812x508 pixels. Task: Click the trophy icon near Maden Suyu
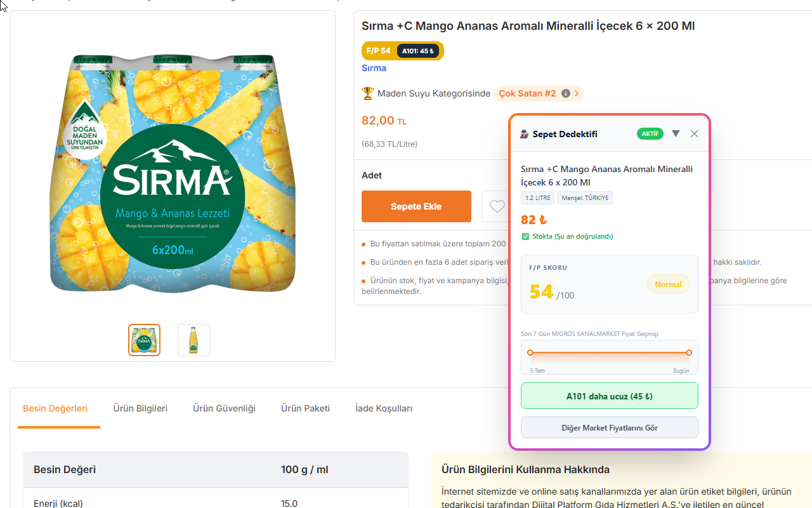click(368, 93)
